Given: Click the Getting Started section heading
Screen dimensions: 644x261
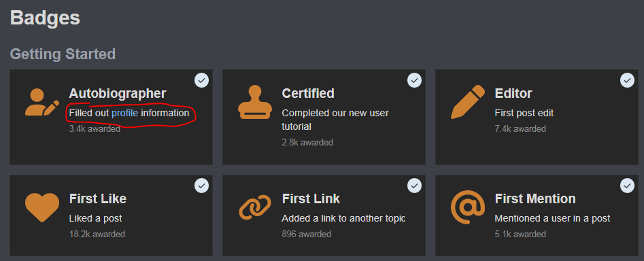Looking at the screenshot, I should pyautogui.click(x=63, y=54).
